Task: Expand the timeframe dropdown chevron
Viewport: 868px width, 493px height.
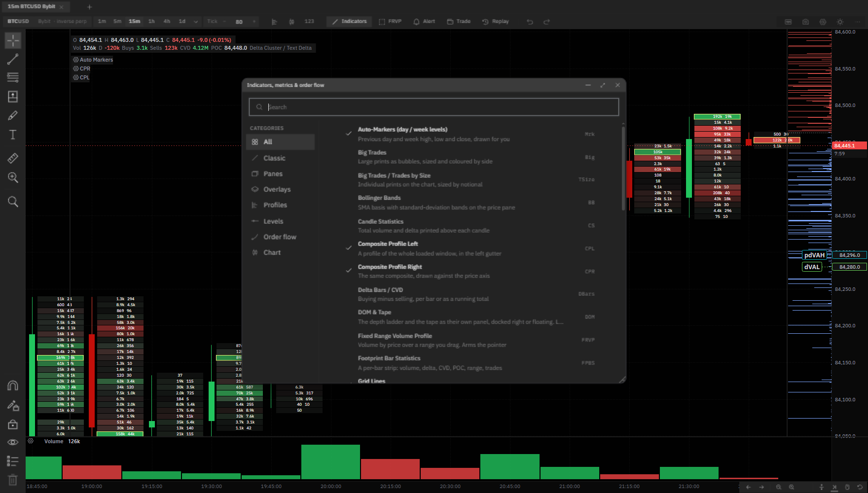Action: [196, 22]
